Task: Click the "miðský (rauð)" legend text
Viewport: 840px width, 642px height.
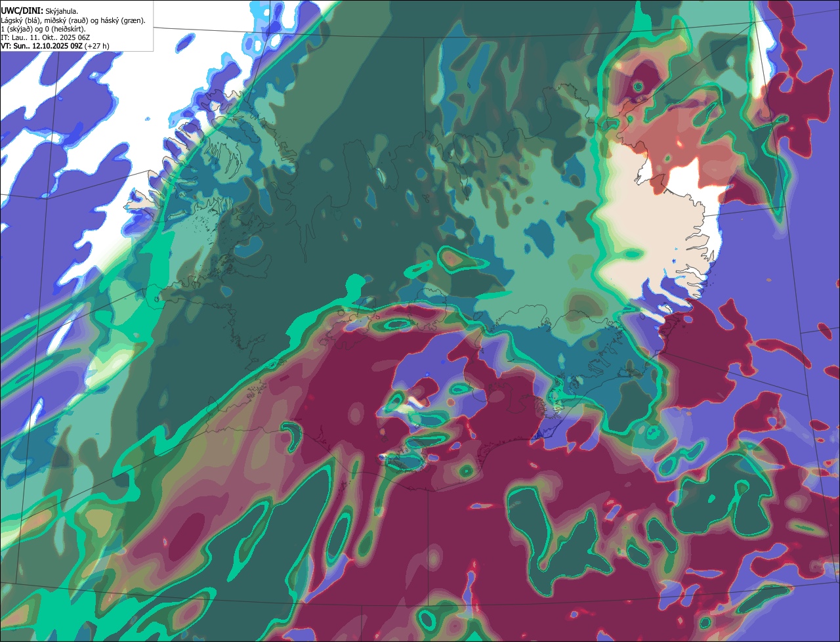Action: (x=66, y=21)
